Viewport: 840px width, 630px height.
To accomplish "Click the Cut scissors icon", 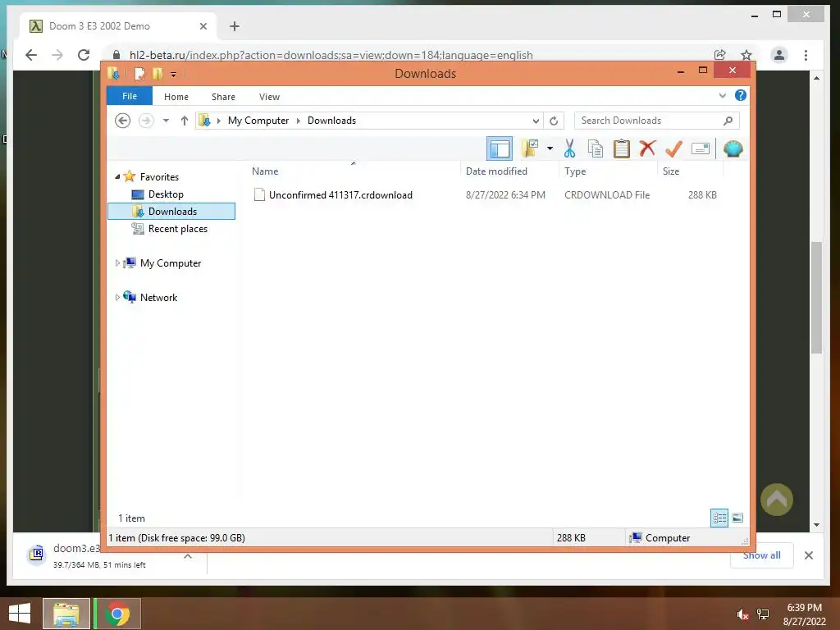I will 569,148.
